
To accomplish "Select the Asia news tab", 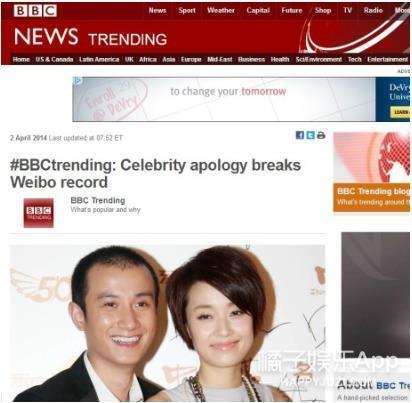I will click(x=169, y=59).
